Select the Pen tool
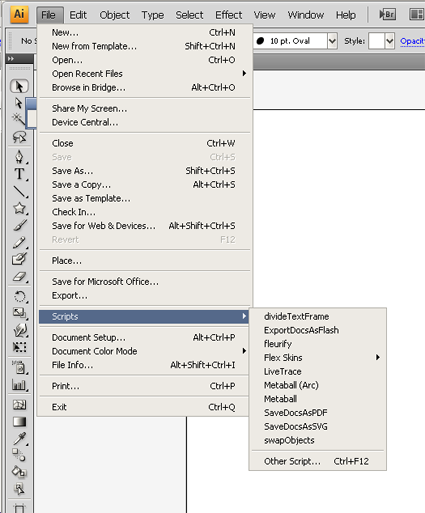 point(19,157)
